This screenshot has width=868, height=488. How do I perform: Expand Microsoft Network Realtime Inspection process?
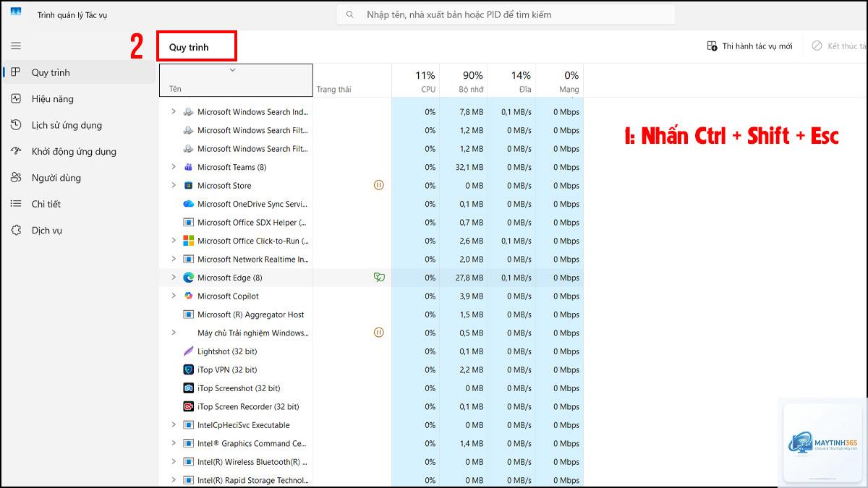point(174,259)
